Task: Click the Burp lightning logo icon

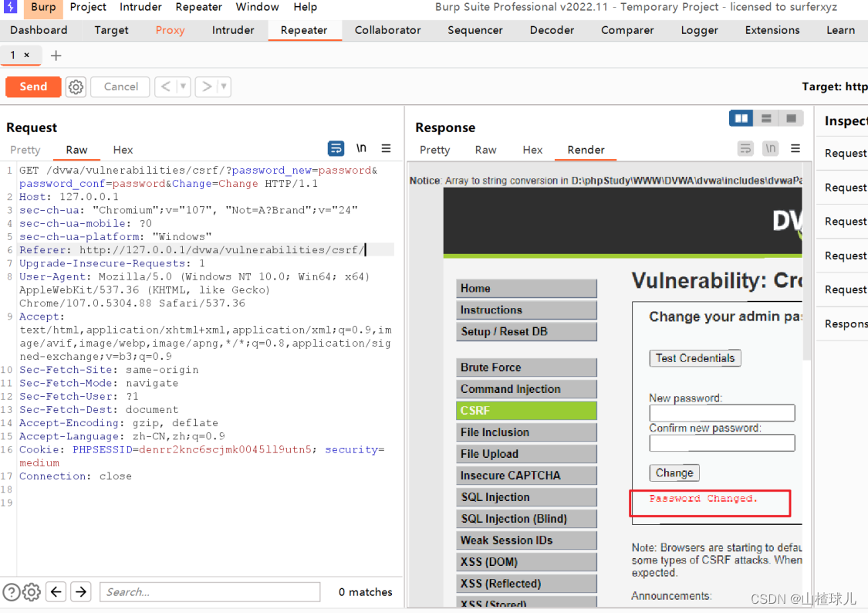Action: 11,7
